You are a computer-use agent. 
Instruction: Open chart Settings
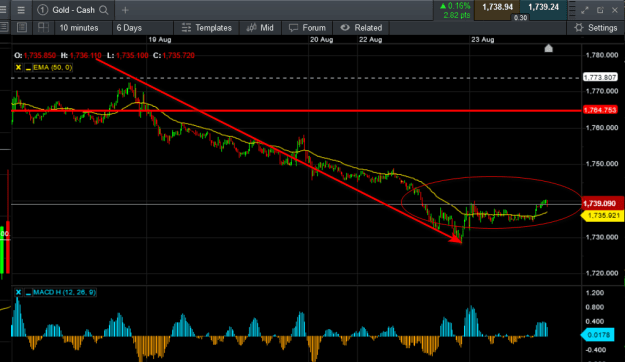(x=596, y=28)
